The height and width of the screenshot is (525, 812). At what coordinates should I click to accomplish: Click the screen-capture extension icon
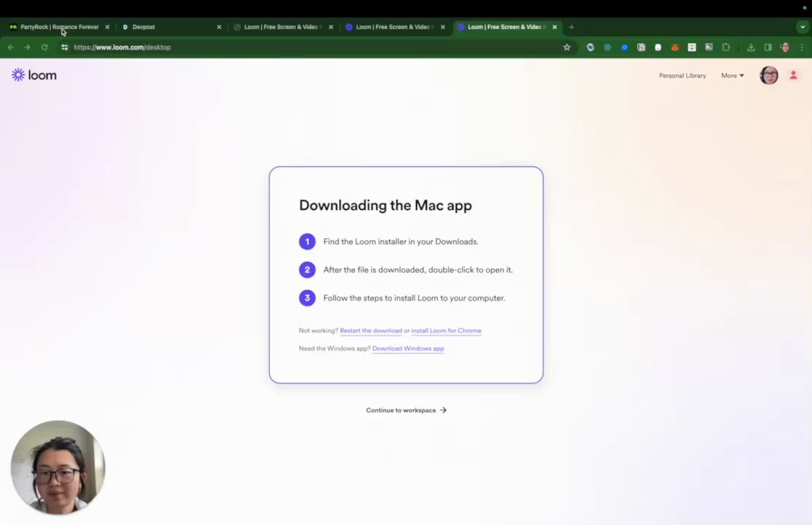[x=692, y=47]
